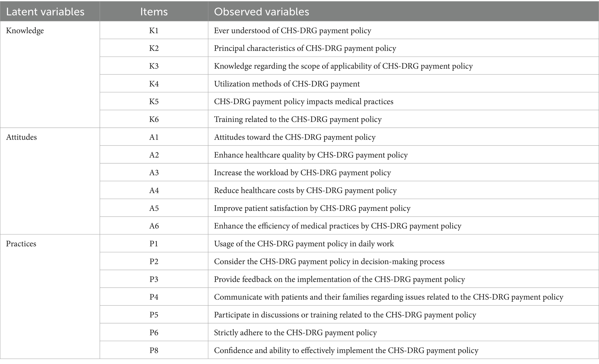Viewport: 599px width, 364px height.
Task: Click "Improve patient satisfaction by CHS-DRG payment policy"
Action: [312, 208]
